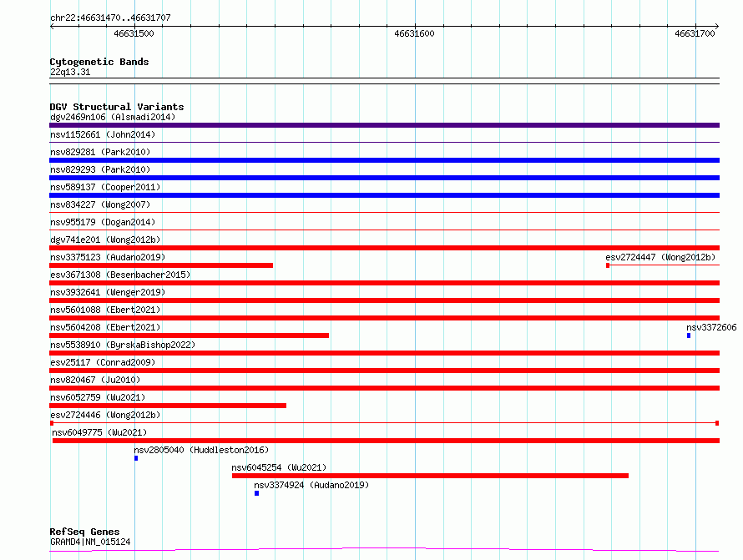Click the esv25117 (Conrad2009) label
This screenshot has height=560, width=743.
pyautogui.click(x=103, y=362)
